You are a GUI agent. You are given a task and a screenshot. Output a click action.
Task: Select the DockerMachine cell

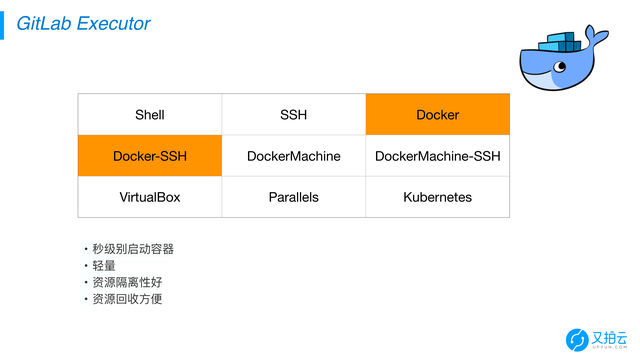(293, 156)
